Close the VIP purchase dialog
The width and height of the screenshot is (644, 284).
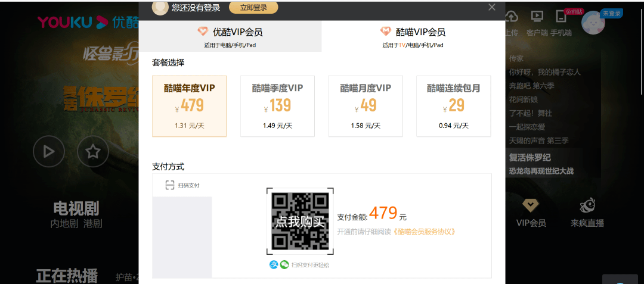[x=491, y=7]
